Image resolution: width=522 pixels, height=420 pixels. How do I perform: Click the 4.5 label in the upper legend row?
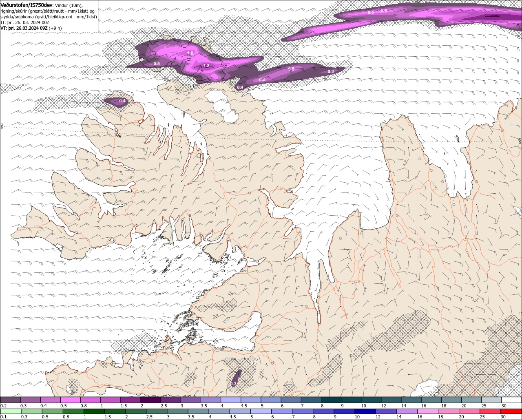(244, 406)
